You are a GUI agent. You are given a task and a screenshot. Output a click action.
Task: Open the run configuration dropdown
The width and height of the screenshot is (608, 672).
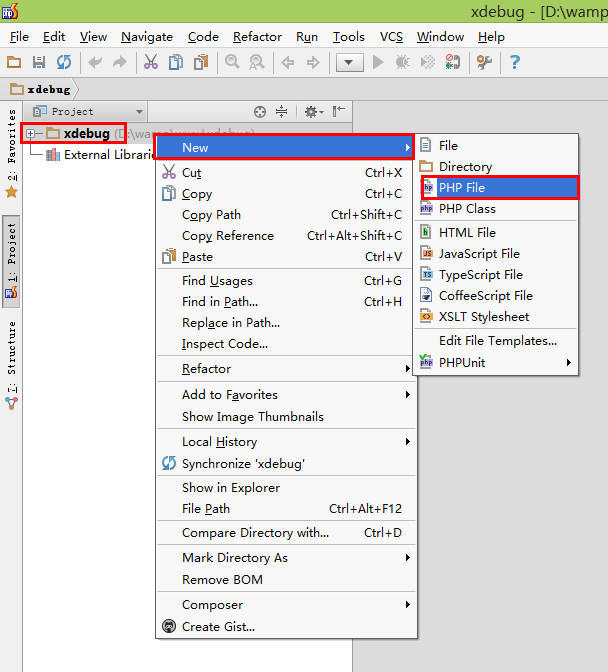[350, 63]
